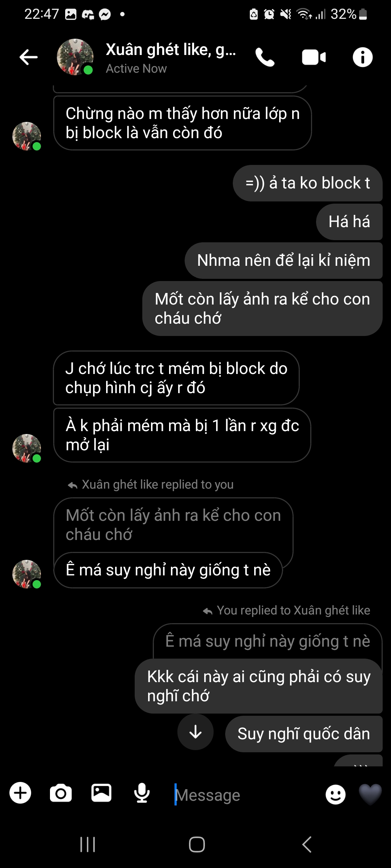Image resolution: width=391 pixels, height=868 pixels.
Task: Tap Android recent apps button
Action: tap(88, 844)
